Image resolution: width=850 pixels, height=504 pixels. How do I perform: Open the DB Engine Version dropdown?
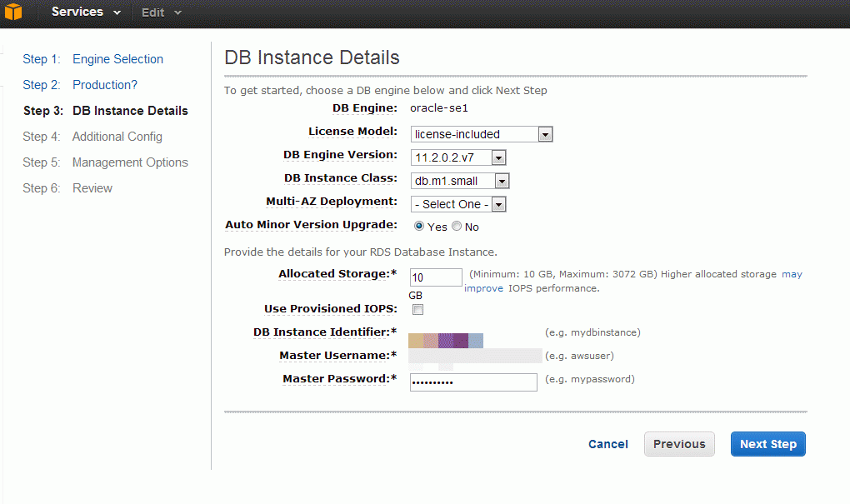[x=458, y=157]
